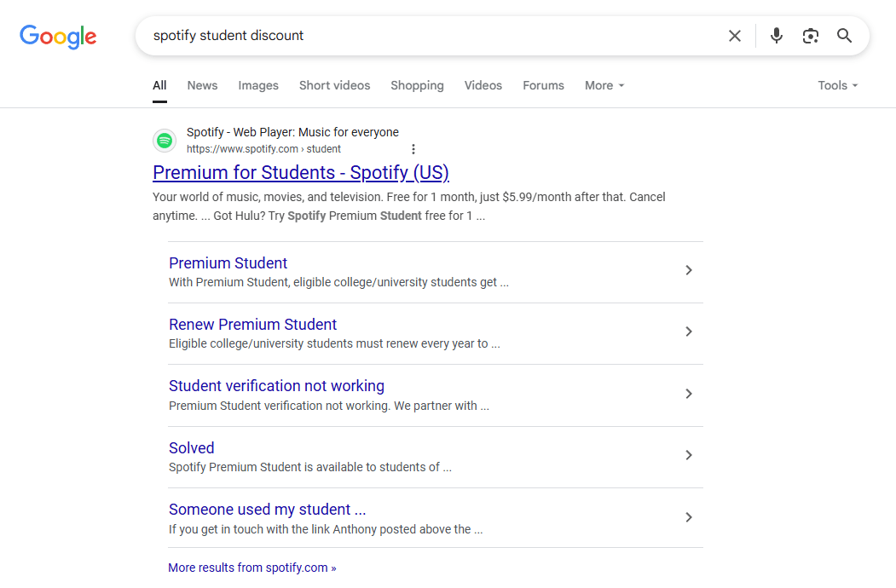The width and height of the screenshot is (896, 588).
Task: Click chevron arrow on Premium Student row
Action: [689, 270]
